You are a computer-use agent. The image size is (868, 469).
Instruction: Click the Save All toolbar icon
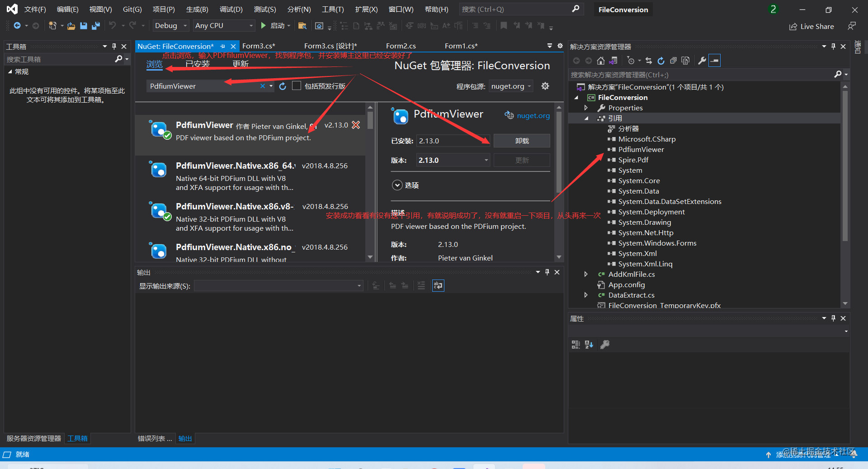(x=95, y=26)
